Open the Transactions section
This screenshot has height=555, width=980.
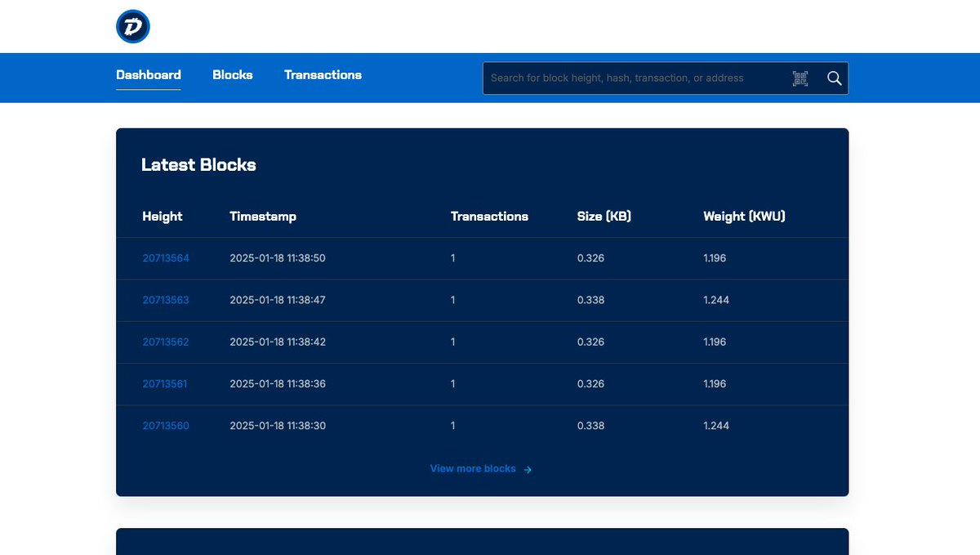[323, 74]
